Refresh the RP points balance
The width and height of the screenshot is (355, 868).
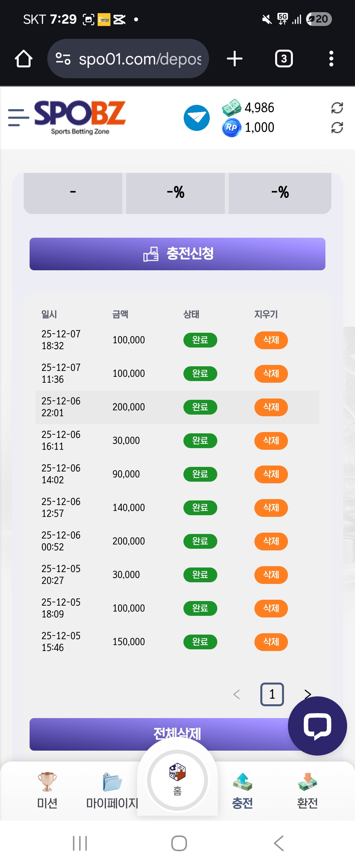tap(337, 128)
